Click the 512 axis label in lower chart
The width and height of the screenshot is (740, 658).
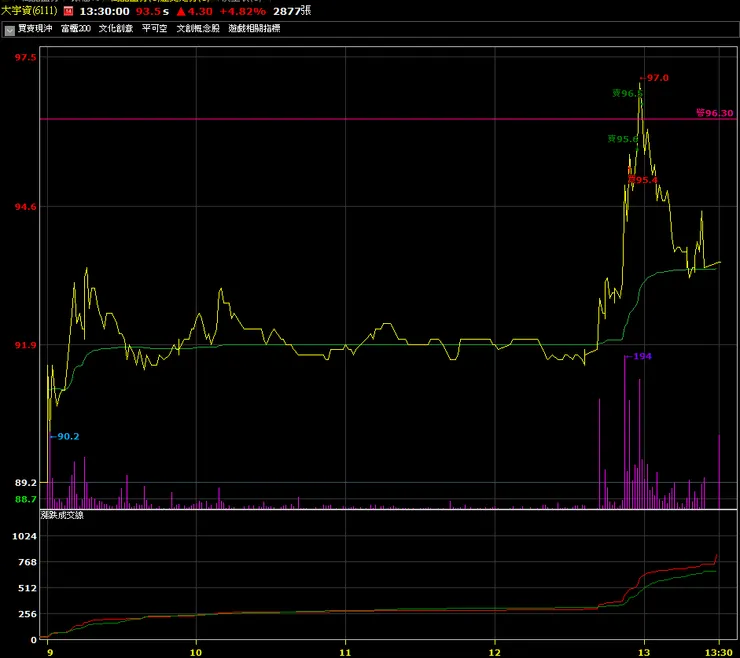[28, 588]
